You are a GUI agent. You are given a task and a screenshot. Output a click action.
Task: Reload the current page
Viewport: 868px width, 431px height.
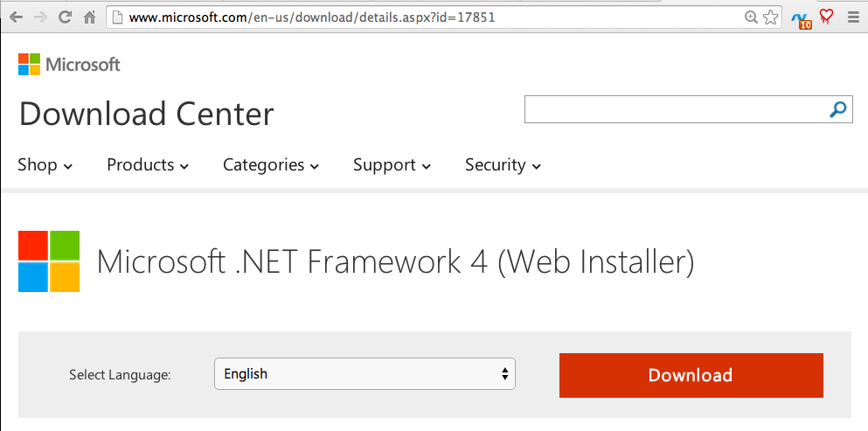65,17
